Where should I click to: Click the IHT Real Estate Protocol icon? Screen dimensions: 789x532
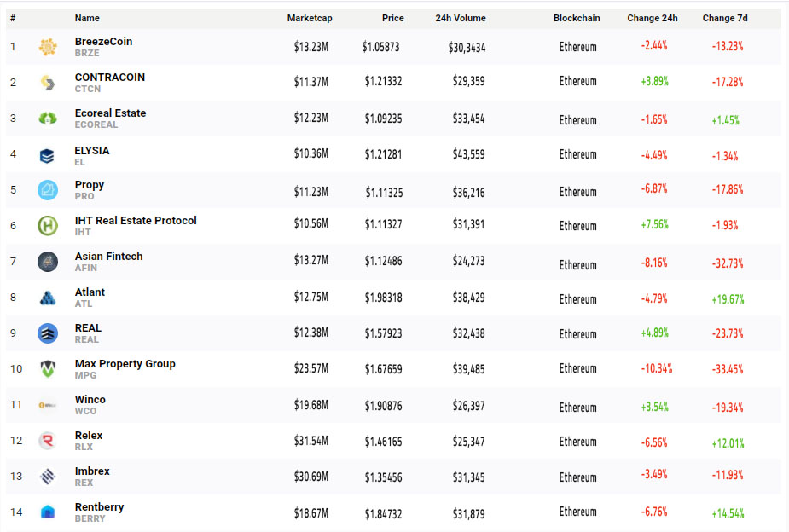(x=48, y=226)
